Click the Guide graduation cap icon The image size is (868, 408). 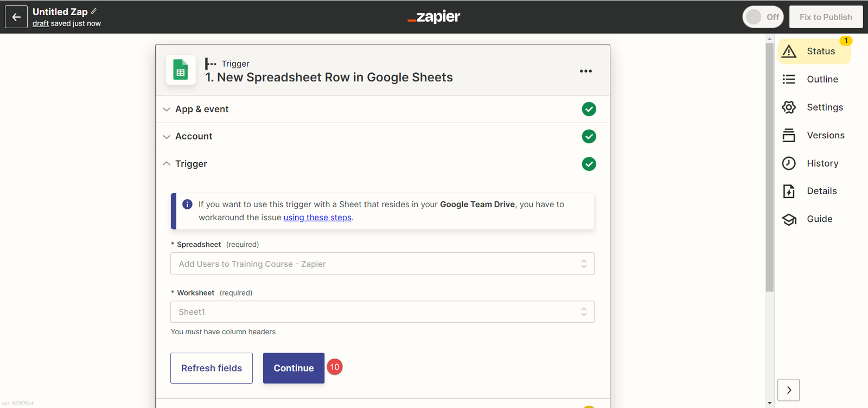[x=789, y=219]
